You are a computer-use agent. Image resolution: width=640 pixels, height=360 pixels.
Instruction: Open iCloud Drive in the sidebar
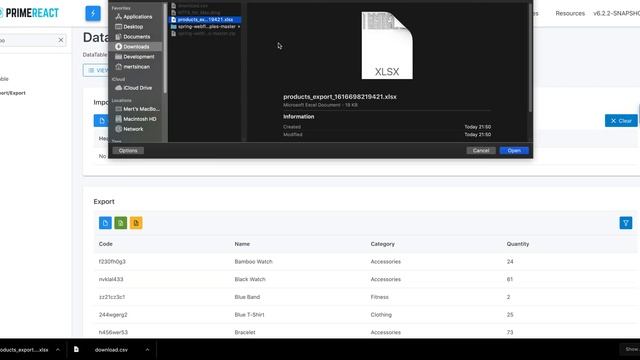point(137,88)
